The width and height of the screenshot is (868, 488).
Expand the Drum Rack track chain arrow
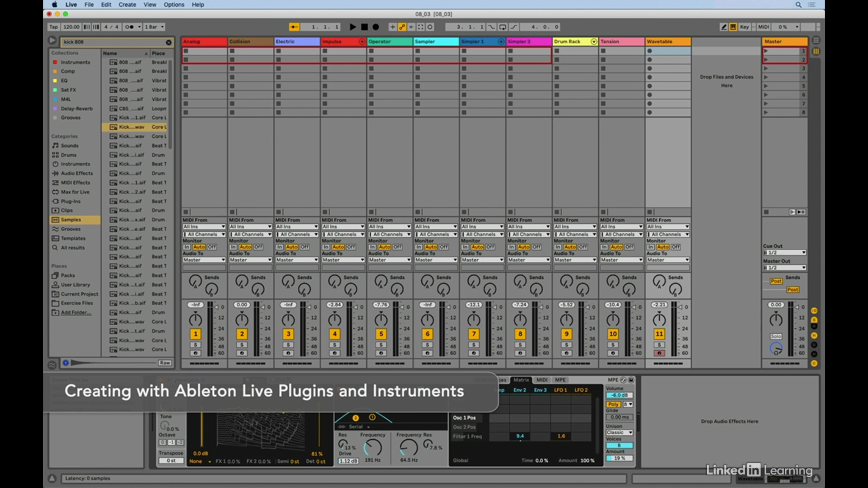coord(593,41)
